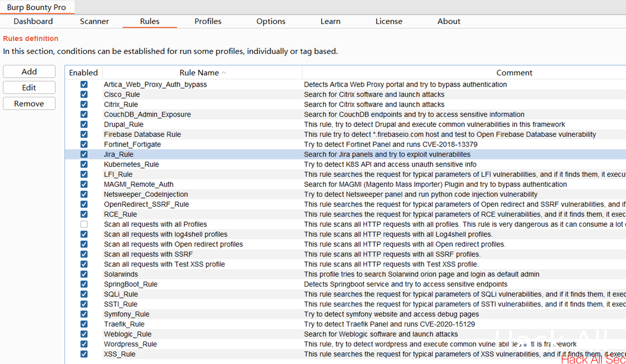Go to the Options tab

(x=271, y=22)
